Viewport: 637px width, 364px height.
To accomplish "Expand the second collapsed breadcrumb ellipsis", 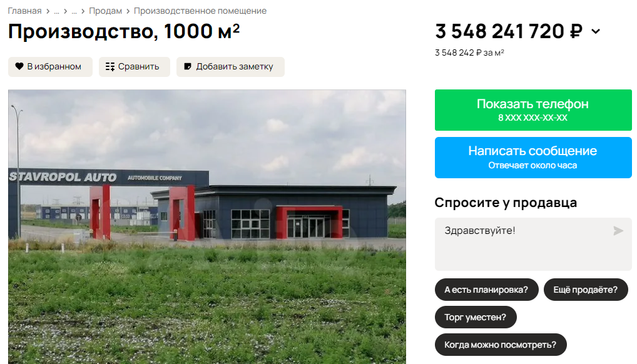I will (74, 11).
